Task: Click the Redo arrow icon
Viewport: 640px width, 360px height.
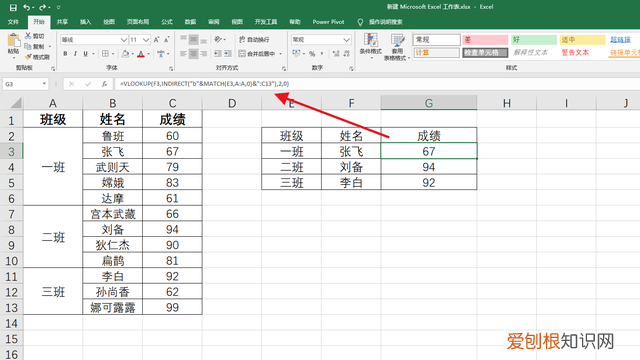Action: (x=42, y=7)
